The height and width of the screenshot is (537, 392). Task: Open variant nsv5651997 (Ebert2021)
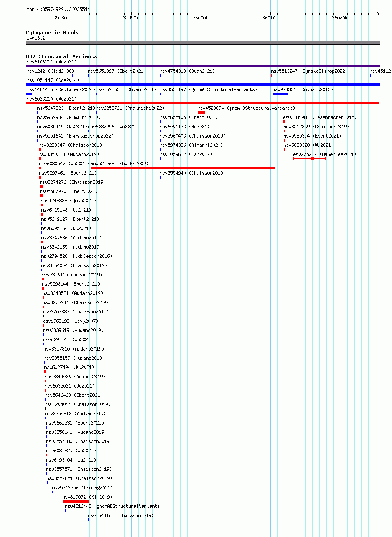tap(117, 71)
